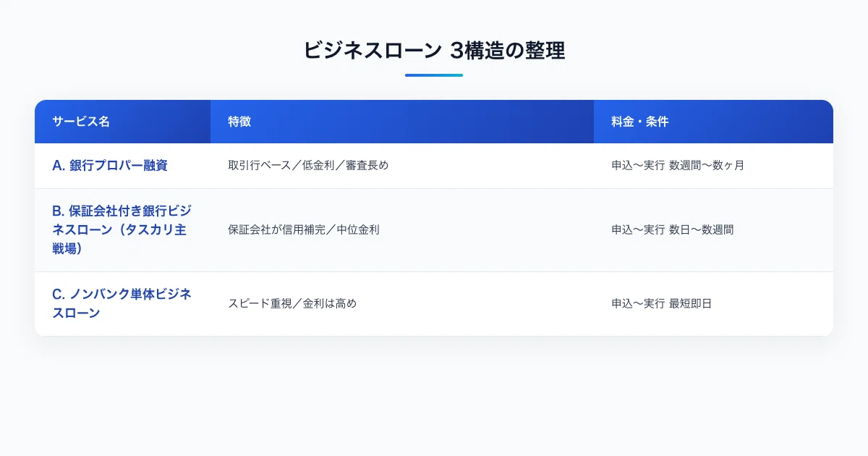Viewport: 868px width, 456px height.
Task: Click the title ビジネスローン 3構造の整理
Action: 434,51
